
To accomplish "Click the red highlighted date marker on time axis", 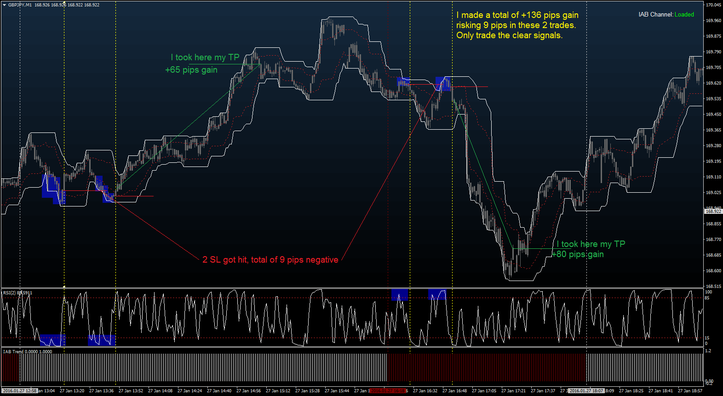I will click(x=389, y=390).
